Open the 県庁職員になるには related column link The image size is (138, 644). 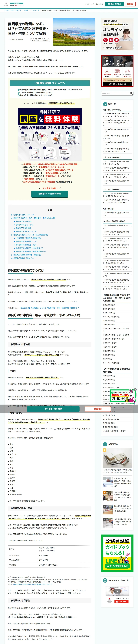coord(49,308)
